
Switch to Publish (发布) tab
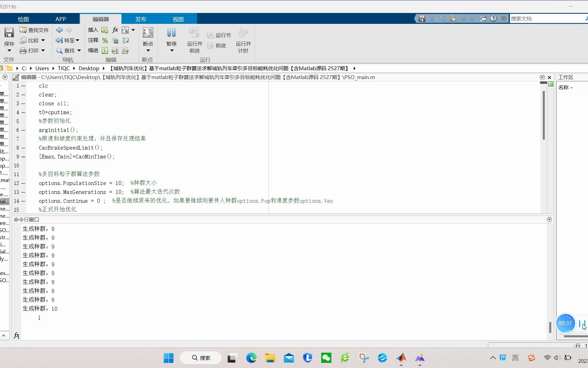[141, 19]
